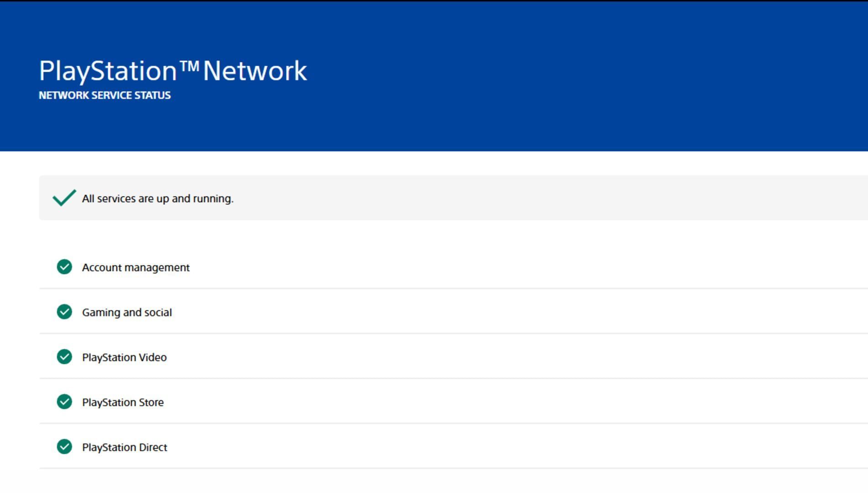Click PlayStation Direct green status icon
This screenshot has height=493, width=868.
point(64,447)
